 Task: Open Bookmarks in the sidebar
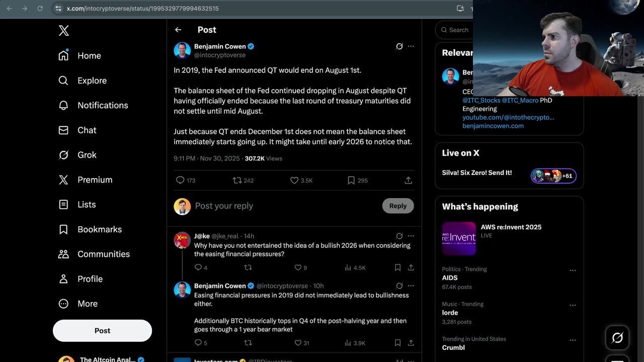[x=90, y=229]
